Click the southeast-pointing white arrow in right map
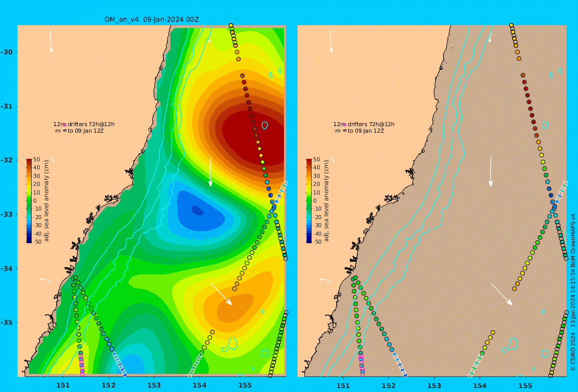Screen dimensions: 578x392 click(502, 294)
